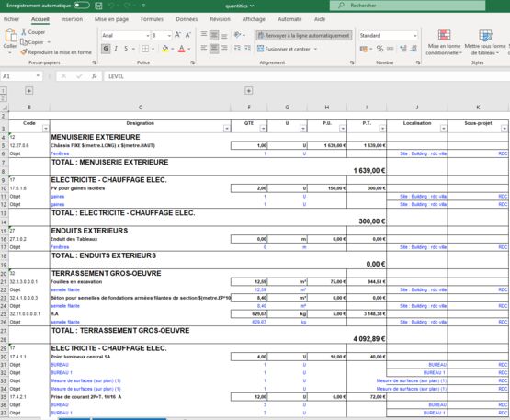Open the font size dropdown
Screen dimensions: 510x420
169,36
